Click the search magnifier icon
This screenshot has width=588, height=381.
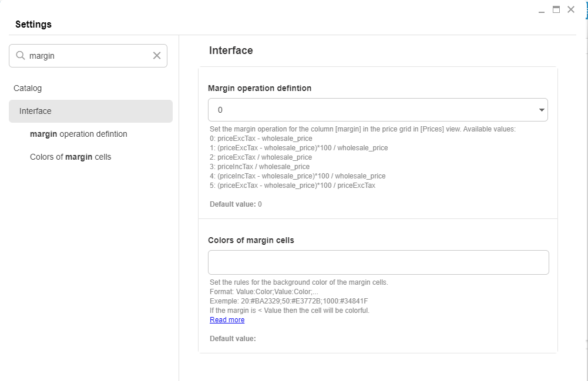point(20,56)
